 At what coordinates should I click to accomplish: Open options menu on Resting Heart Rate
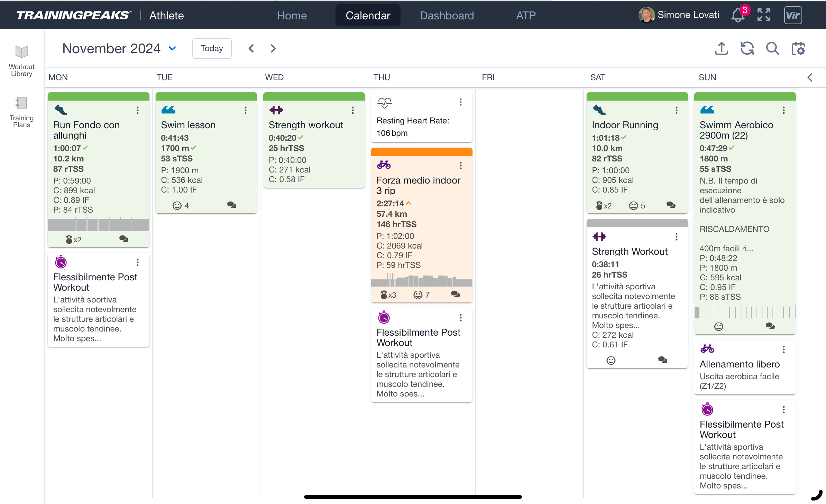click(460, 102)
